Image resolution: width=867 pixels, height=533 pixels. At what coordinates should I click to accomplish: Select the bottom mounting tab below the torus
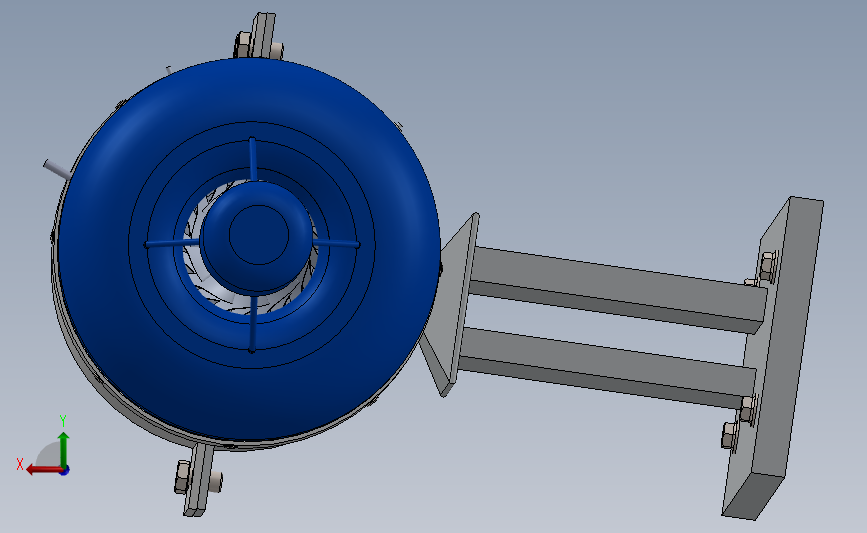tap(198, 480)
